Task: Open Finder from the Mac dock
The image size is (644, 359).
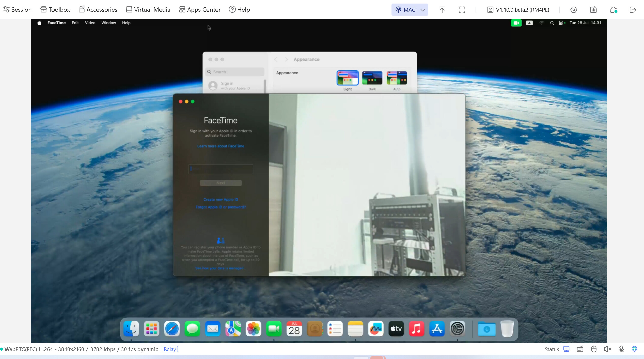Action: tap(131, 329)
